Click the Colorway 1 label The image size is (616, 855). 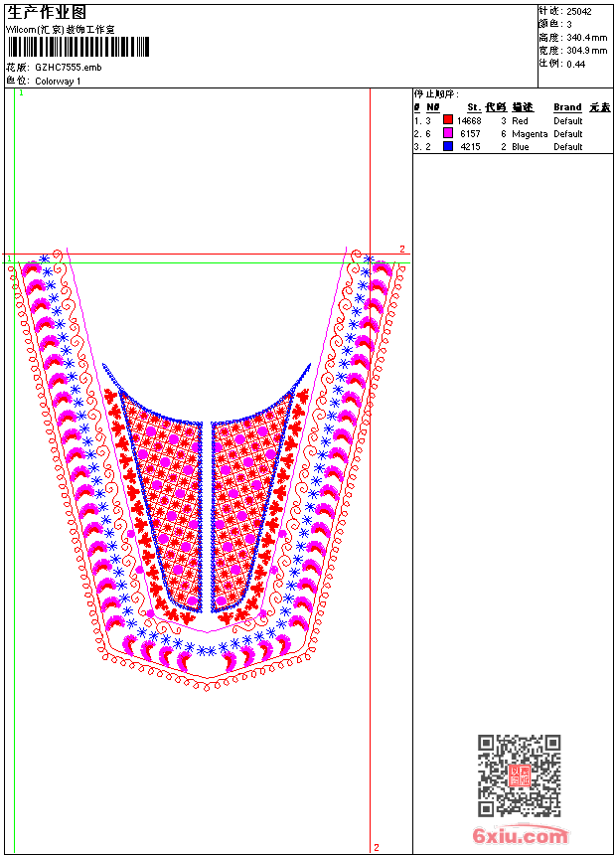(x=58, y=82)
